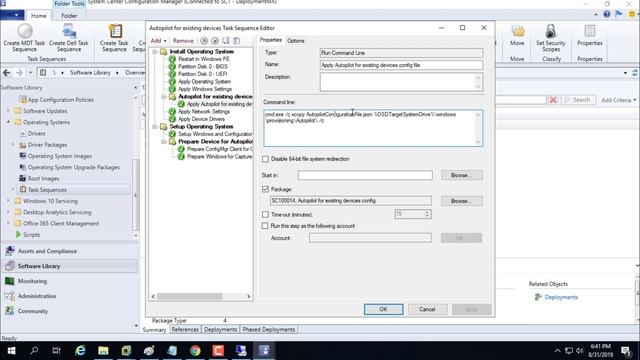640x360 pixels.
Task: Click Browse next to Start in
Action: click(x=461, y=176)
